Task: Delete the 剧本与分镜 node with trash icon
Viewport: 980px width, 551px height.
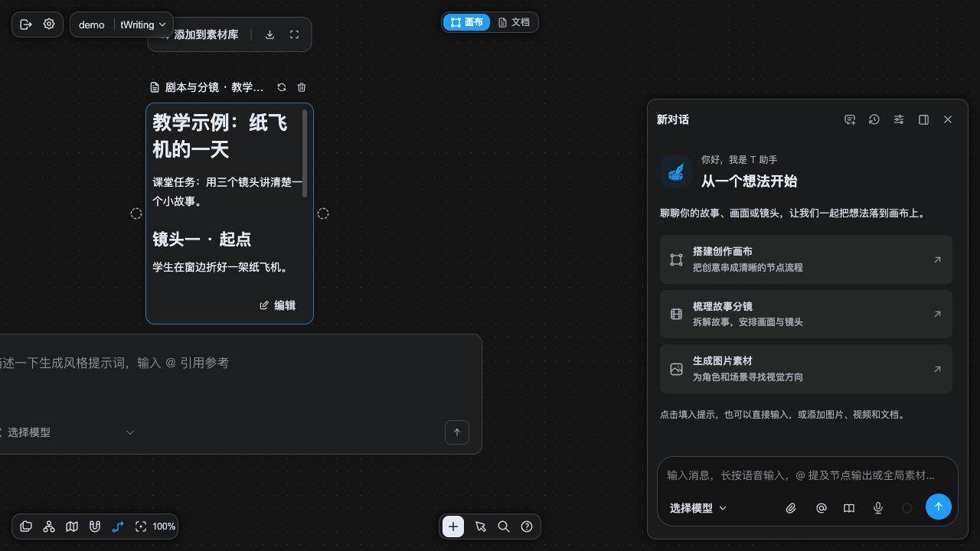Action: (302, 87)
